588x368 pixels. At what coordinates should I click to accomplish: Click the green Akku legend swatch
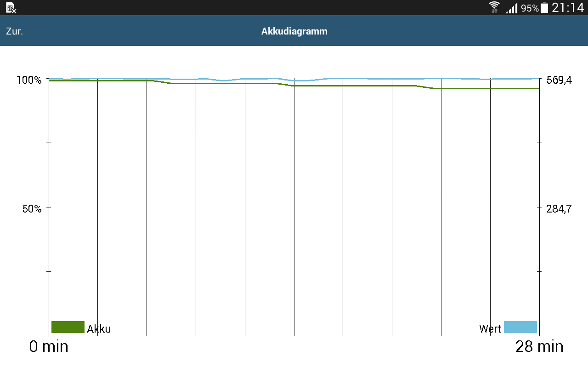[x=68, y=327]
